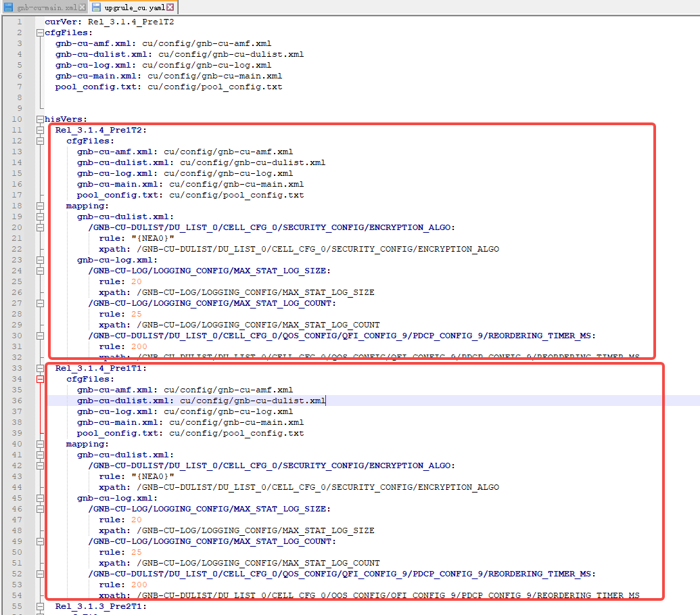Close the gnb-cu-main.xml tab
This screenshot has height=615, width=700.
click(82, 7)
